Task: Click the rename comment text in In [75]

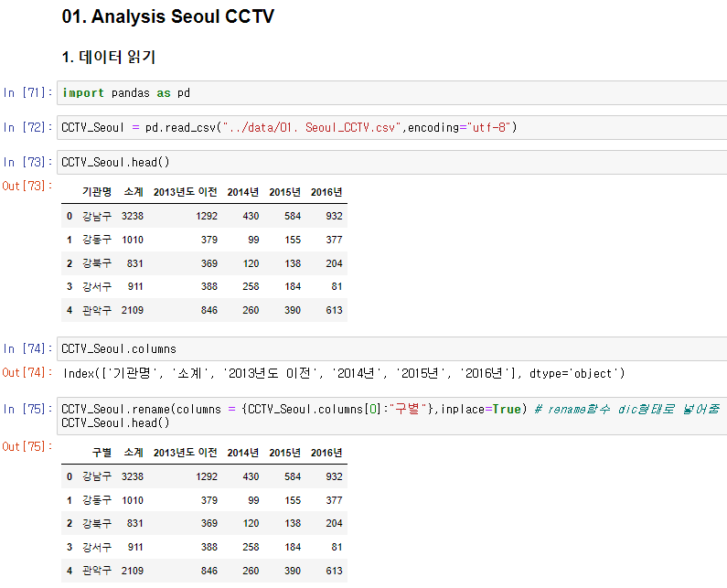Action: [x=626, y=409]
